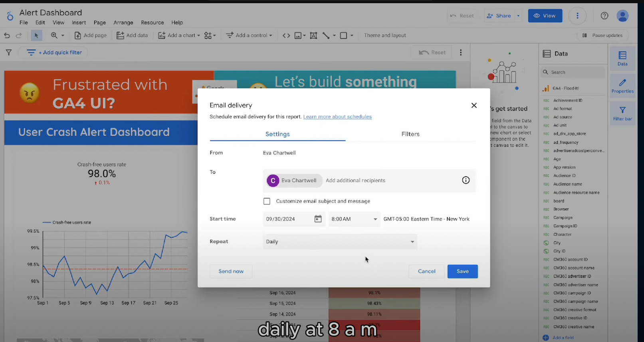Click Cancel in Email delivery dialog
Viewport: 644px width, 342px height.
426,271
